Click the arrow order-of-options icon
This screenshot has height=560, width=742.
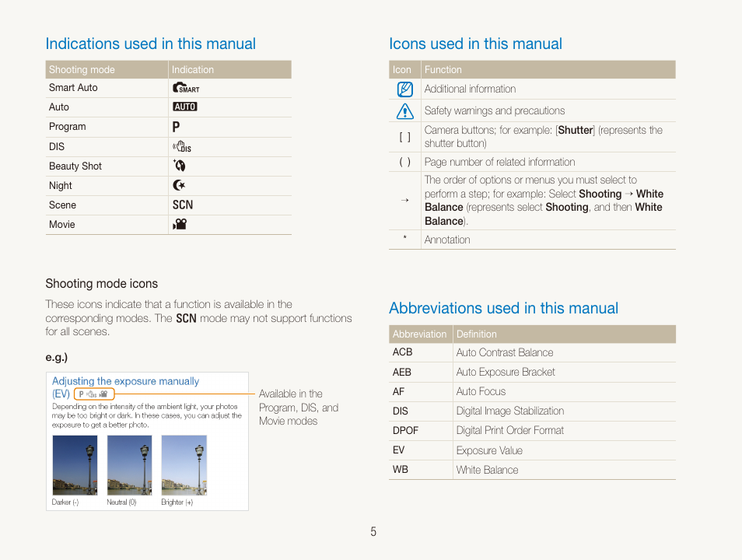pyautogui.click(x=404, y=200)
